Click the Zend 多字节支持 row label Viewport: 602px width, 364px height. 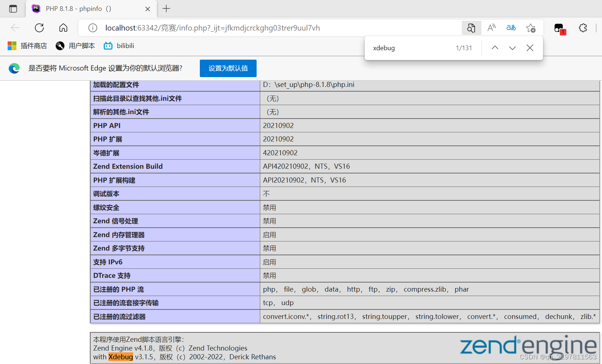[x=119, y=248]
